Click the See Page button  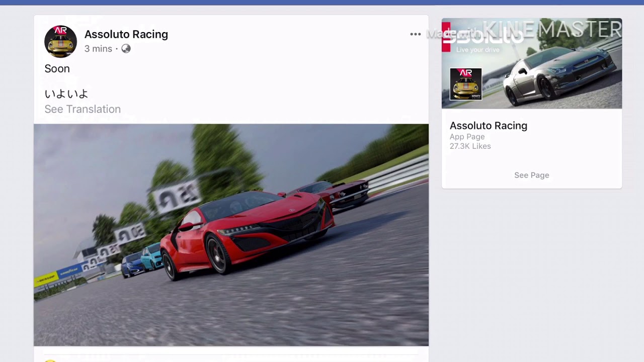532,175
